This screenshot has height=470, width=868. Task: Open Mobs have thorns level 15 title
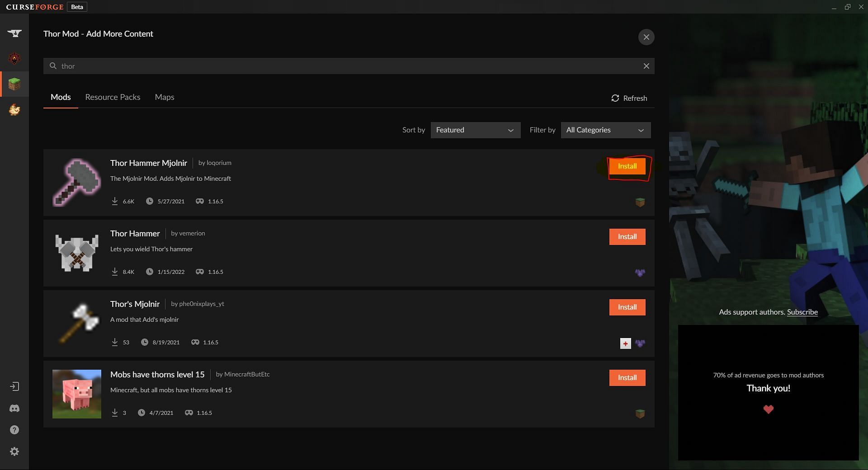click(157, 375)
